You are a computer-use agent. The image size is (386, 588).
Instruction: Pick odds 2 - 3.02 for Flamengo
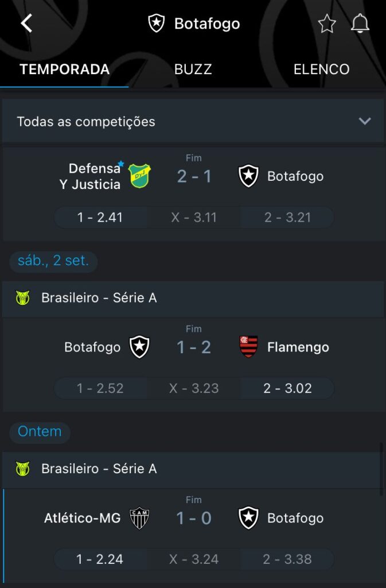[x=287, y=388]
